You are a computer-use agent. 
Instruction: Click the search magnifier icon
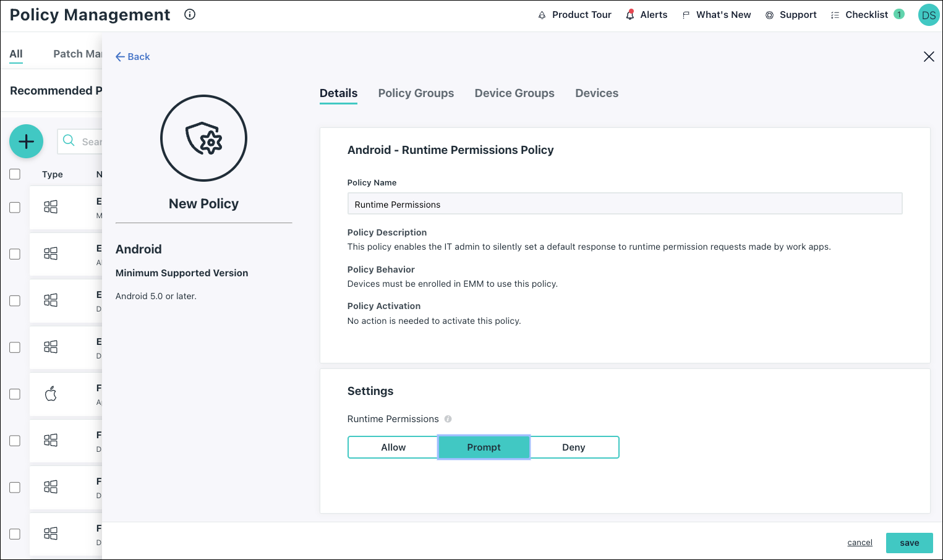coord(69,141)
